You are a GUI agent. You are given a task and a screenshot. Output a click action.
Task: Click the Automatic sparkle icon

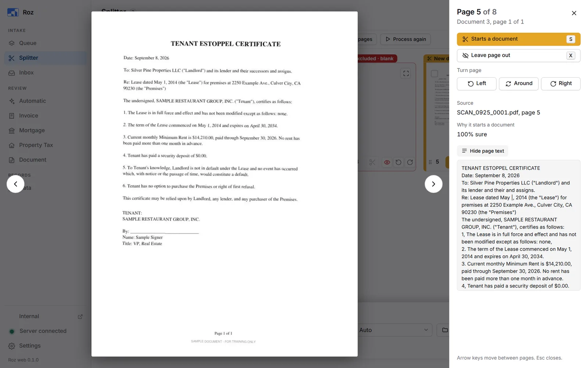coord(12,101)
